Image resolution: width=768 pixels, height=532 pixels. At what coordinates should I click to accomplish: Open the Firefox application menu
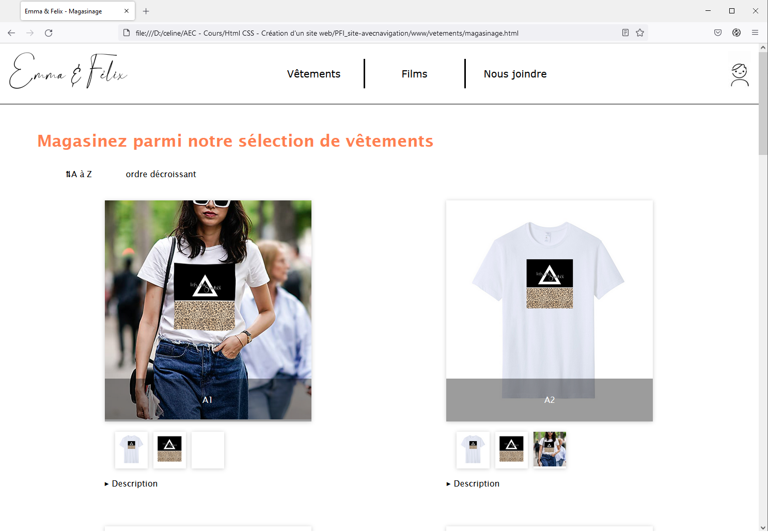click(755, 33)
